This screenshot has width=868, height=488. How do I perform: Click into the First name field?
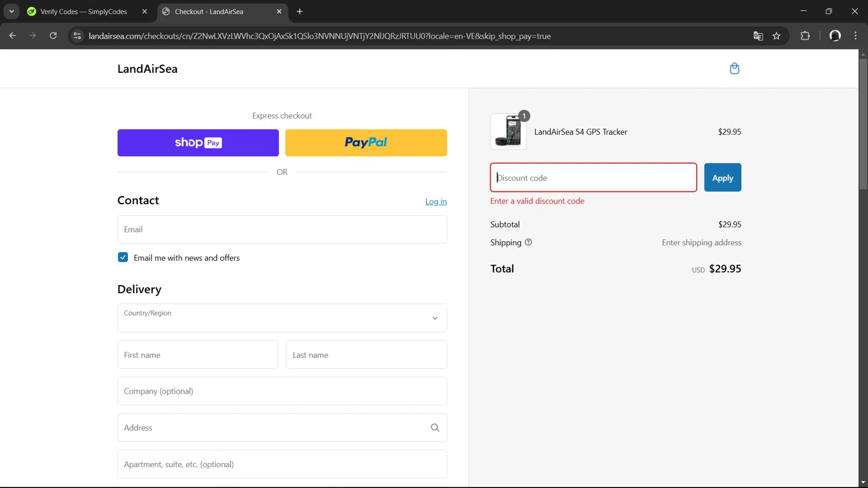pyautogui.click(x=198, y=354)
